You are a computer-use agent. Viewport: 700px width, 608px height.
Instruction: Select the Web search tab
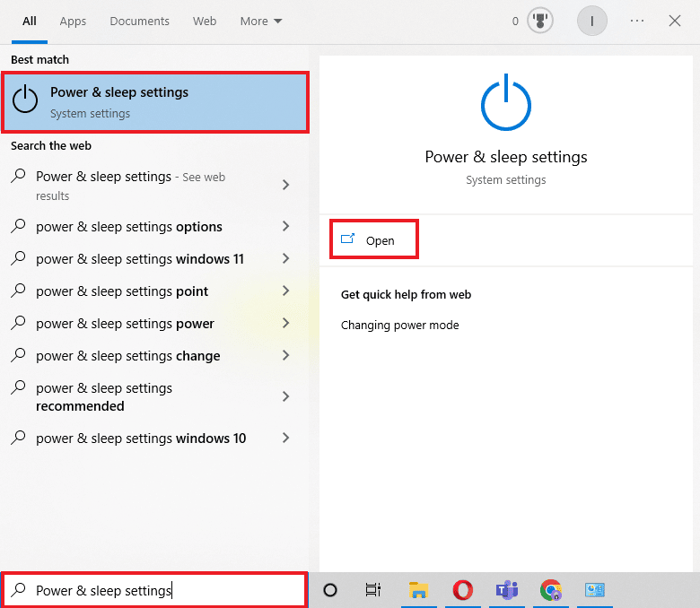click(205, 21)
